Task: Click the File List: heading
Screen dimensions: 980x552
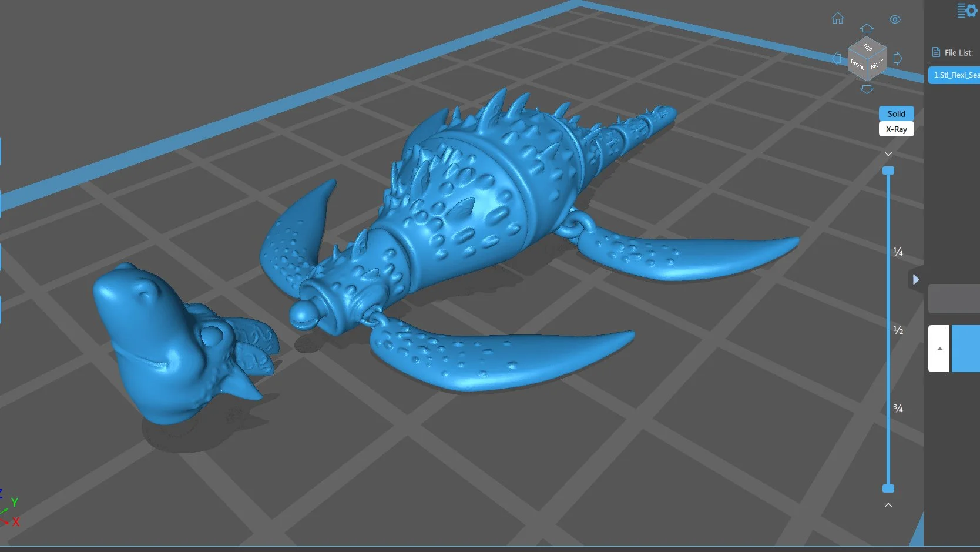Action: [959, 53]
